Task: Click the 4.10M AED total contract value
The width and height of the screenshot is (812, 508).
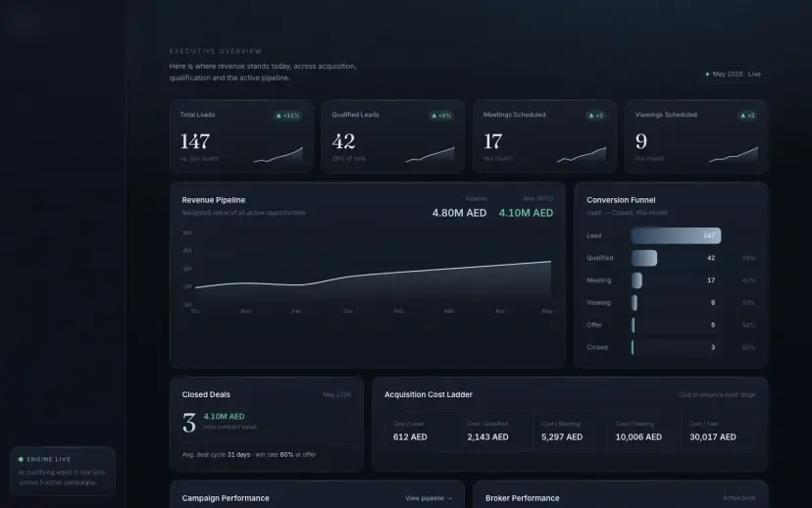Action: pyautogui.click(x=224, y=417)
